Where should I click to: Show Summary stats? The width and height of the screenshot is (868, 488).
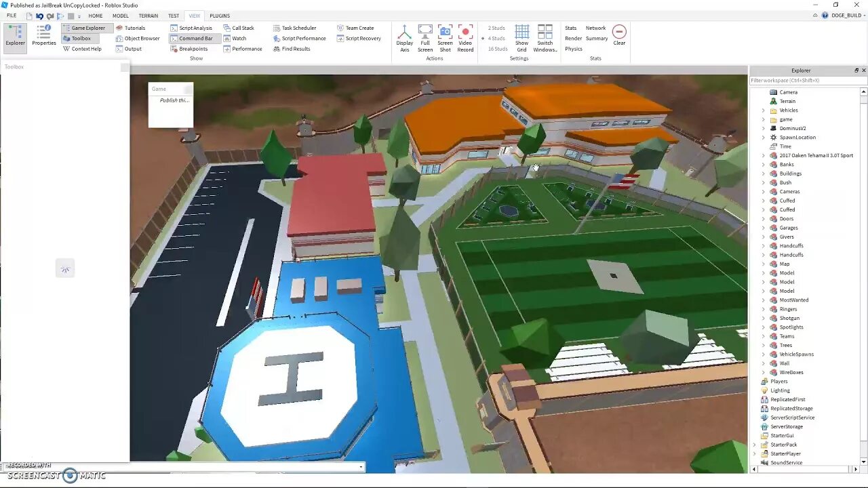tap(597, 39)
